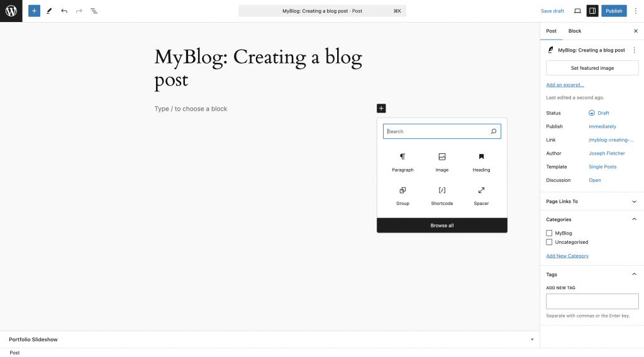The width and height of the screenshot is (644, 357).
Task: Toggle the settings sidebar panel button
Action: (592, 11)
